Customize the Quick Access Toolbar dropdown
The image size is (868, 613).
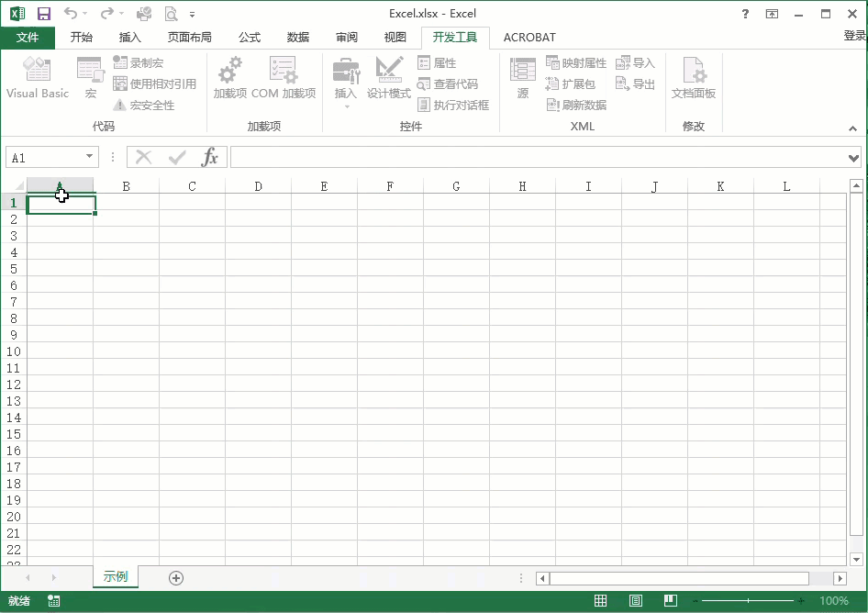(192, 15)
